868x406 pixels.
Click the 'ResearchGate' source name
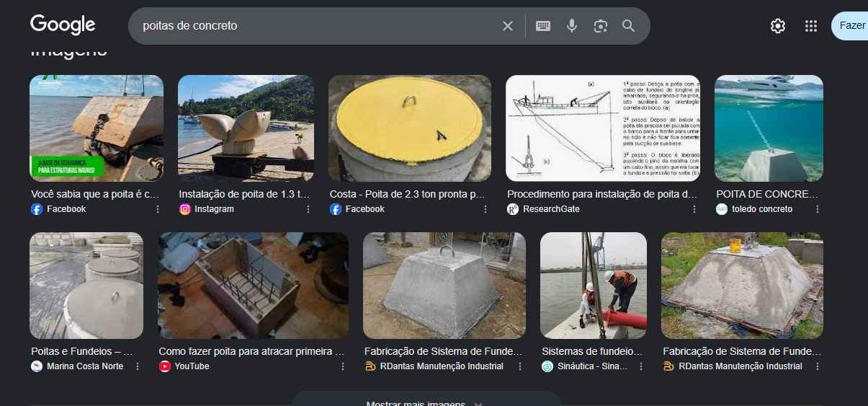(551, 209)
